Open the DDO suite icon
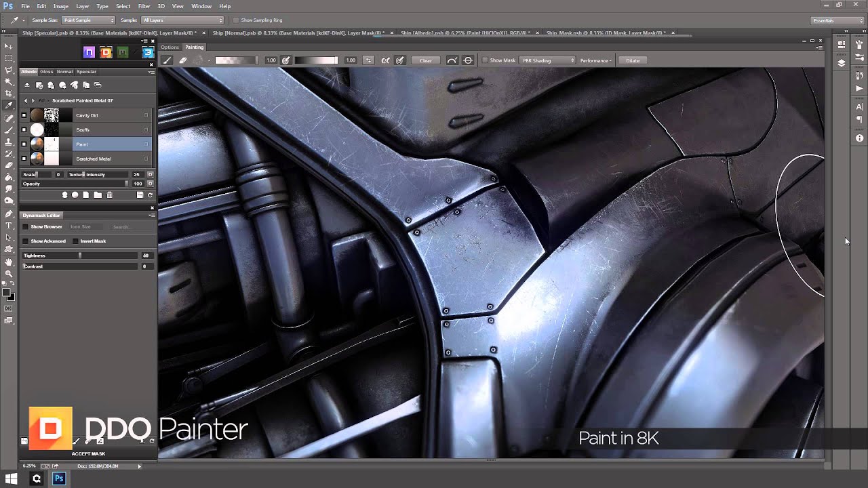This screenshot has height=488, width=868. [x=106, y=52]
